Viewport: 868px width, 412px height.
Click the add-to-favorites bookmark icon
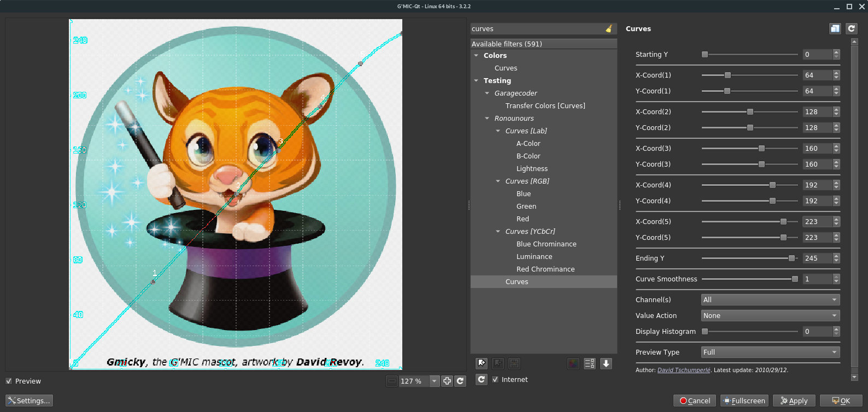pyautogui.click(x=482, y=363)
